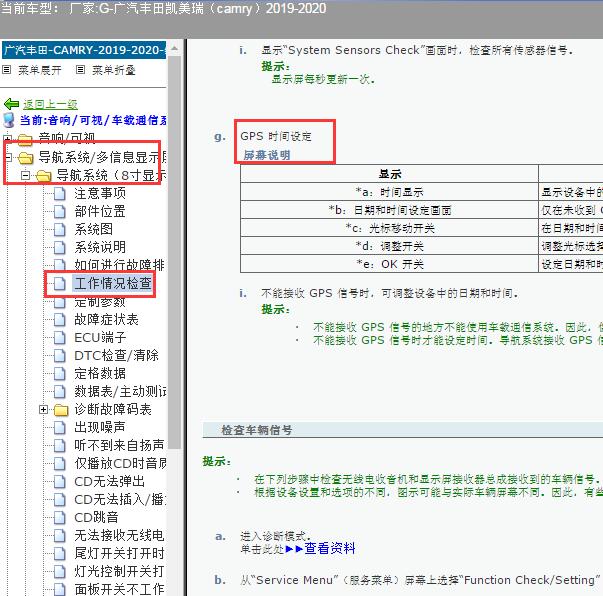Click the 音响/可视 folder icon

point(25,139)
